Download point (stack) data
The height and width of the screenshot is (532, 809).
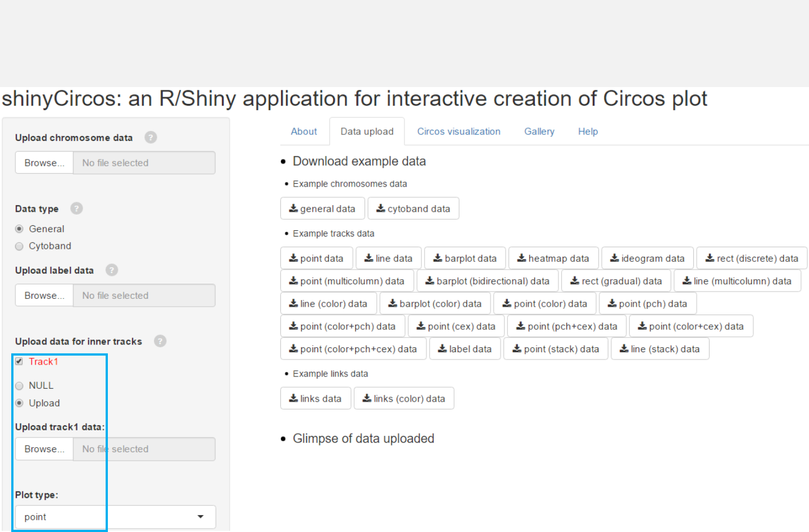556,349
